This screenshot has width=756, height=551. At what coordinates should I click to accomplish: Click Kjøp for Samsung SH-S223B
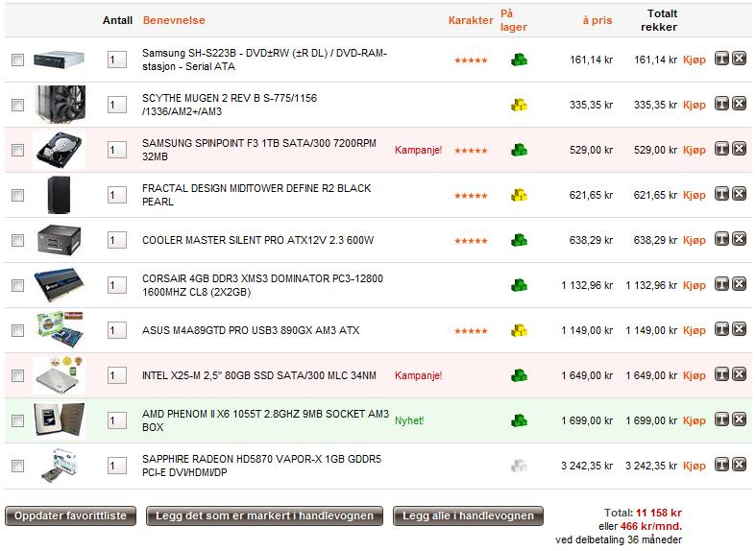(x=695, y=60)
